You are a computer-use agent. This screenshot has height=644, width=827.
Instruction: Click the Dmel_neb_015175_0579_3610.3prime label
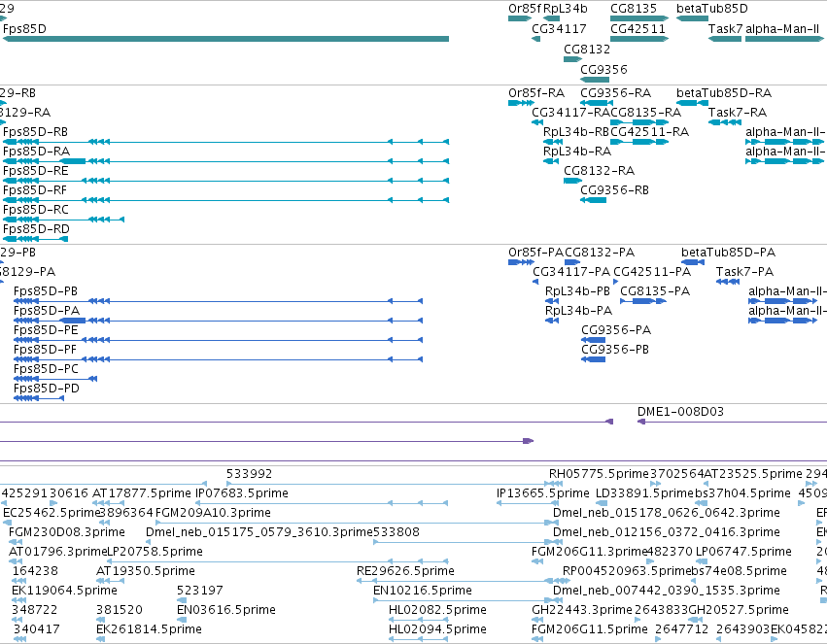[258, 532]
